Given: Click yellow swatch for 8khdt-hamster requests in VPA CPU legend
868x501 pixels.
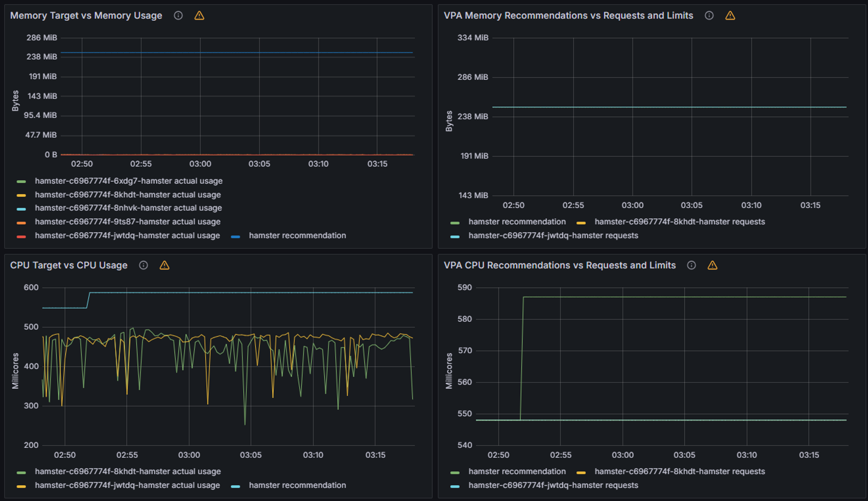Looking at the screenshot, I should 581,472.
